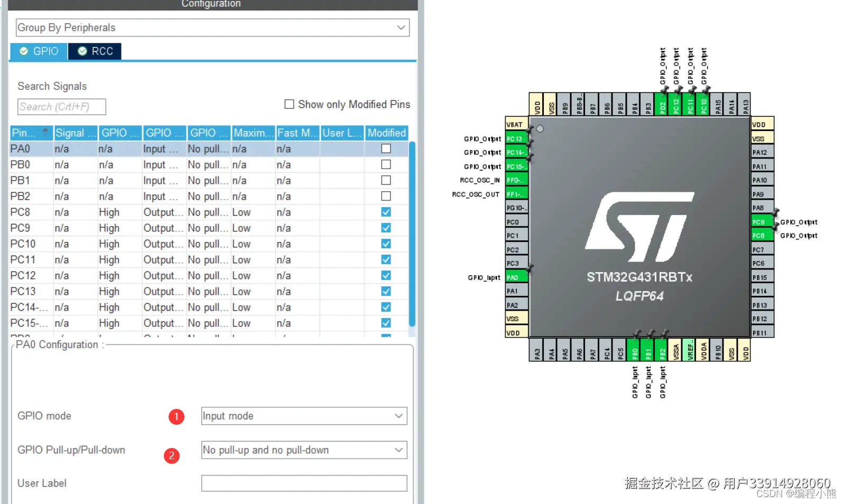Select the PC14 row pin name
Screen dimensions: 844x504
pyautogui.click(x=31, y=307)
